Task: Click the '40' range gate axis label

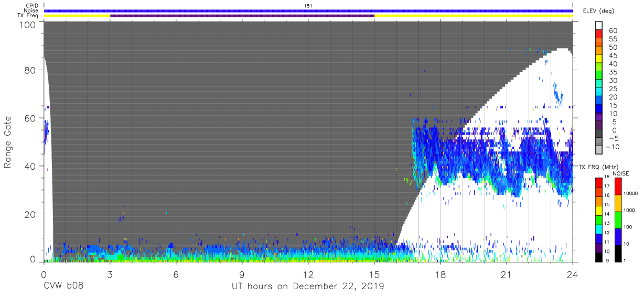Action: click(x=31, y=166)
